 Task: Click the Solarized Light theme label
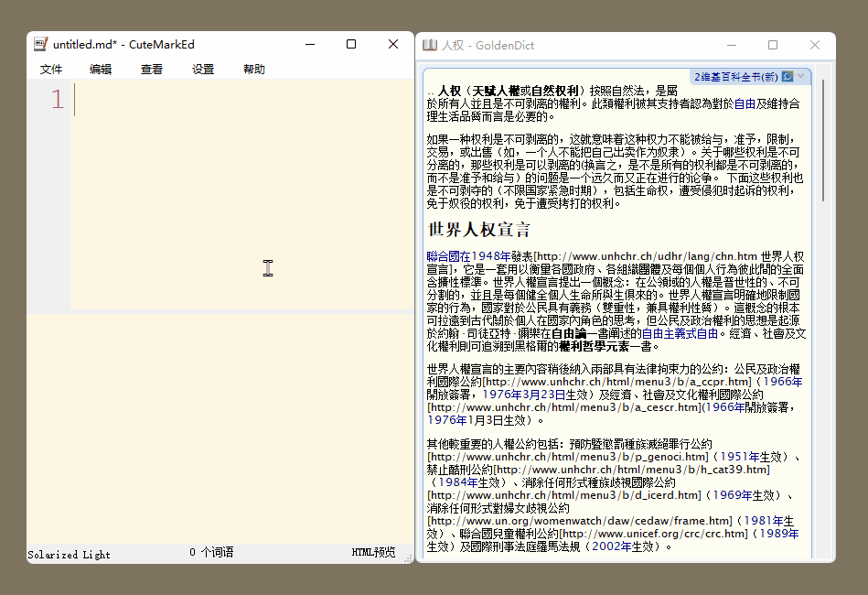69,554
